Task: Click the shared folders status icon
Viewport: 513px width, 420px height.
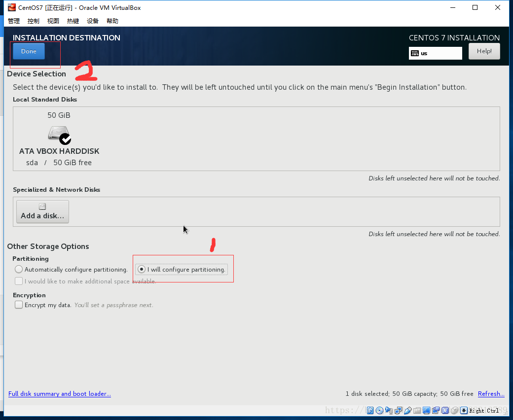Action: tap(417, 411)
